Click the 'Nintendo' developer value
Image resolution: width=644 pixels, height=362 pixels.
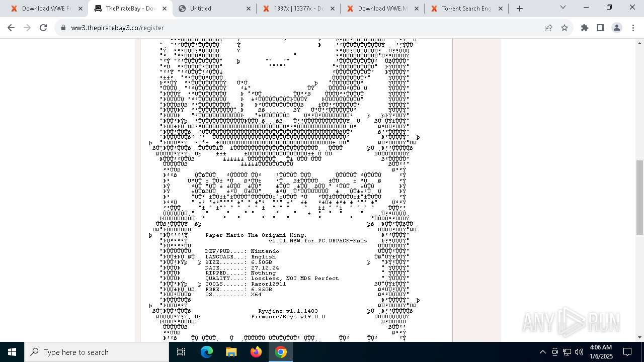[x=265, y=251]
